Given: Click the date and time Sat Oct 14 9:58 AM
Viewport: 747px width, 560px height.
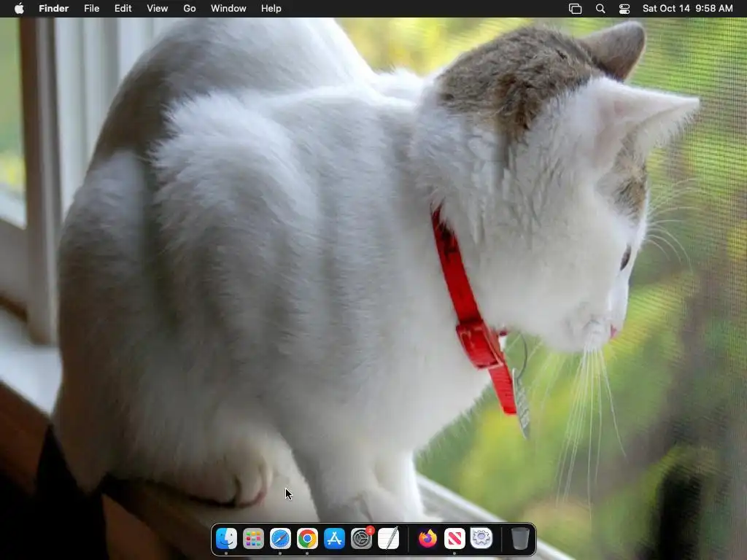Looking at the screenshot, I should (687, 9).
